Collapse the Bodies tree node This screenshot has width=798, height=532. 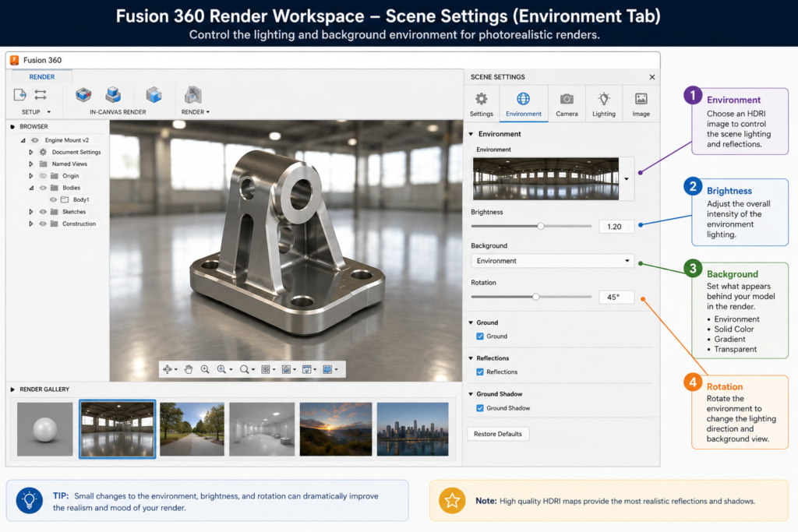coord(31,188)
